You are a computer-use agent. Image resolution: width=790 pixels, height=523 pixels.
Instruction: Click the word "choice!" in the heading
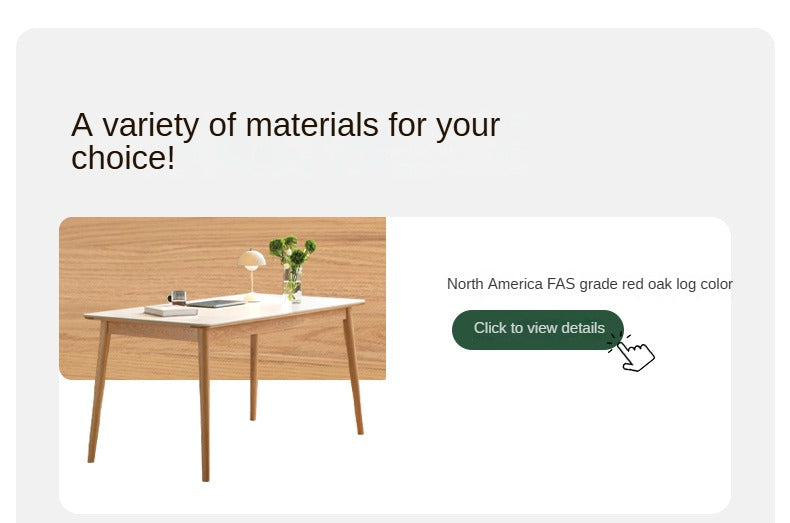click(x=123, y=158)
